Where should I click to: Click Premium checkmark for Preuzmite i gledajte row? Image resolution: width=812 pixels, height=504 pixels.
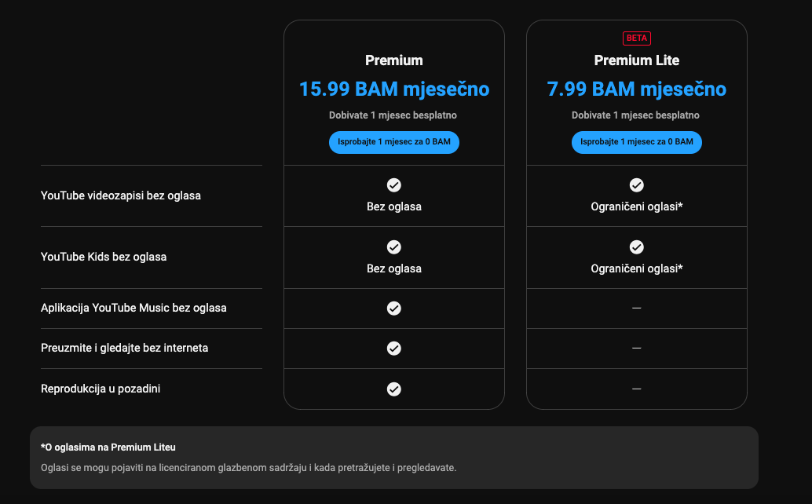[394, 349]
